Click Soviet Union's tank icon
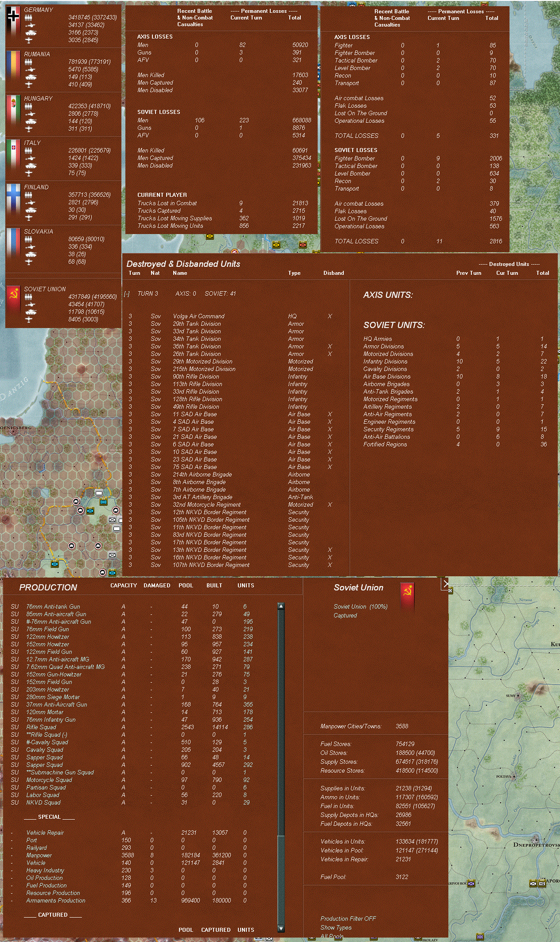The height and width of the screenshot is (942, 560). point(31,312)
